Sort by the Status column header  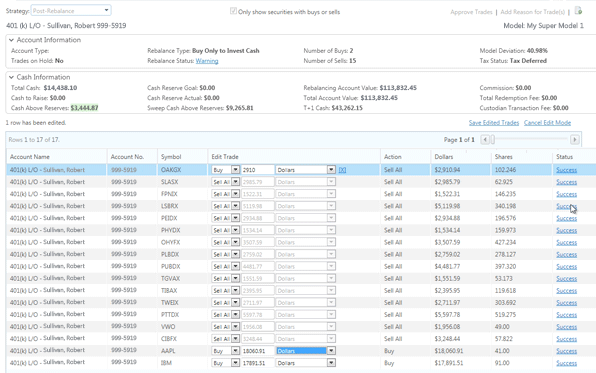point(574,157)
